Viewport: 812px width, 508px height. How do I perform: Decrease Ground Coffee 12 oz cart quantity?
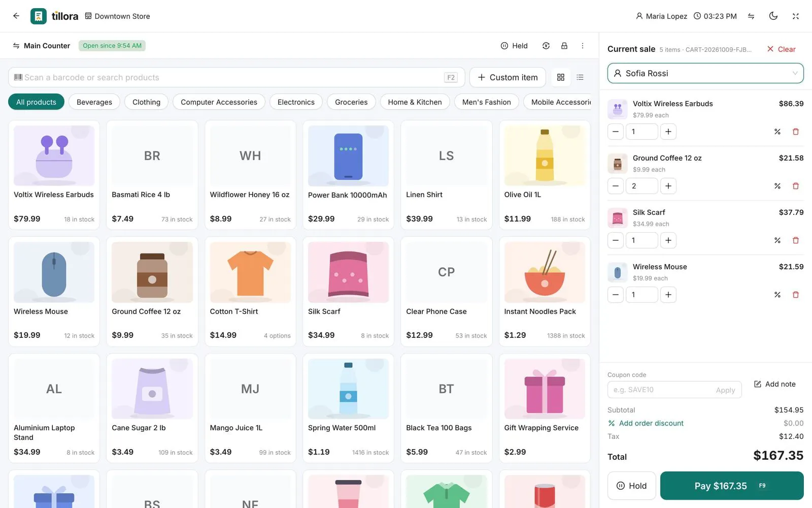[x=616, y=186]
